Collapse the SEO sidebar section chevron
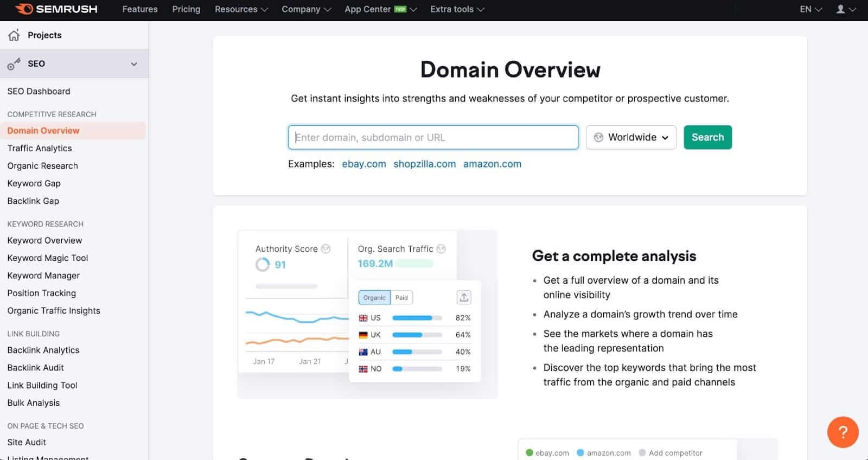The image size is (868, 460). point(134,64)
